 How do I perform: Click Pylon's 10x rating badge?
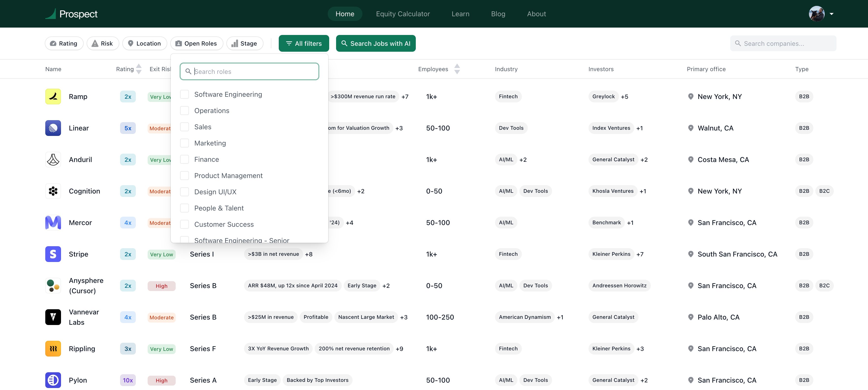click(128, 380)
